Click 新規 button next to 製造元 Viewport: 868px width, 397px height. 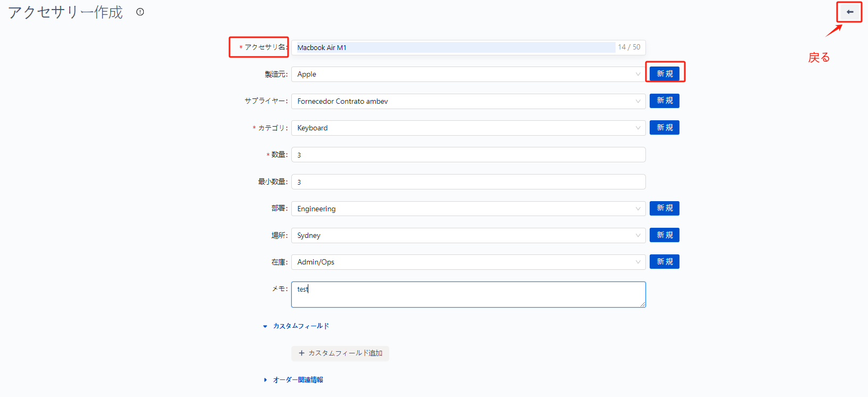(x=664, y=74)
